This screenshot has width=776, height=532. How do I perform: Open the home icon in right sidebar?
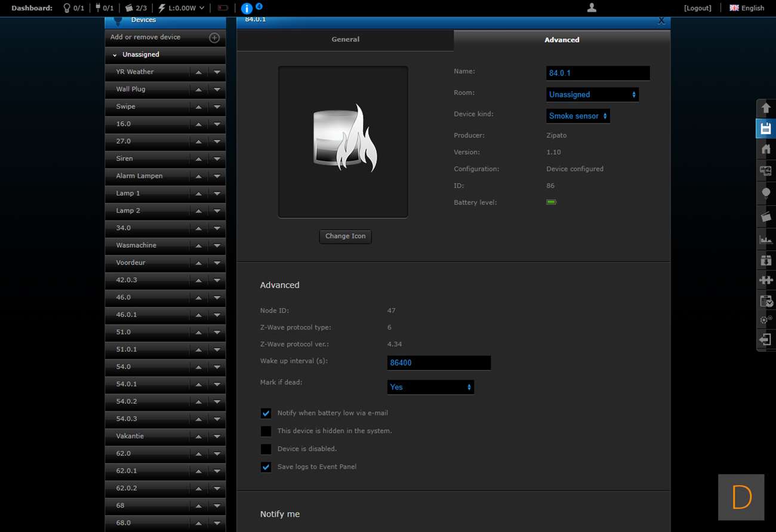(766, 150)
